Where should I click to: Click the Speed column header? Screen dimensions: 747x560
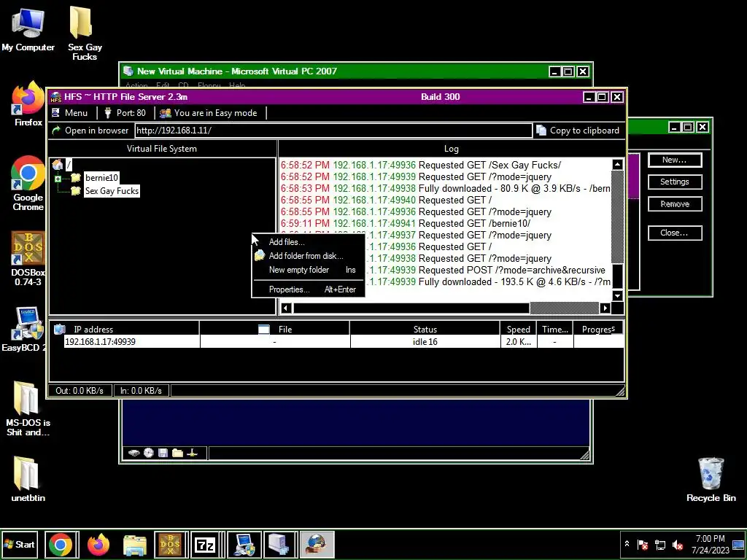tap(519, 329)
